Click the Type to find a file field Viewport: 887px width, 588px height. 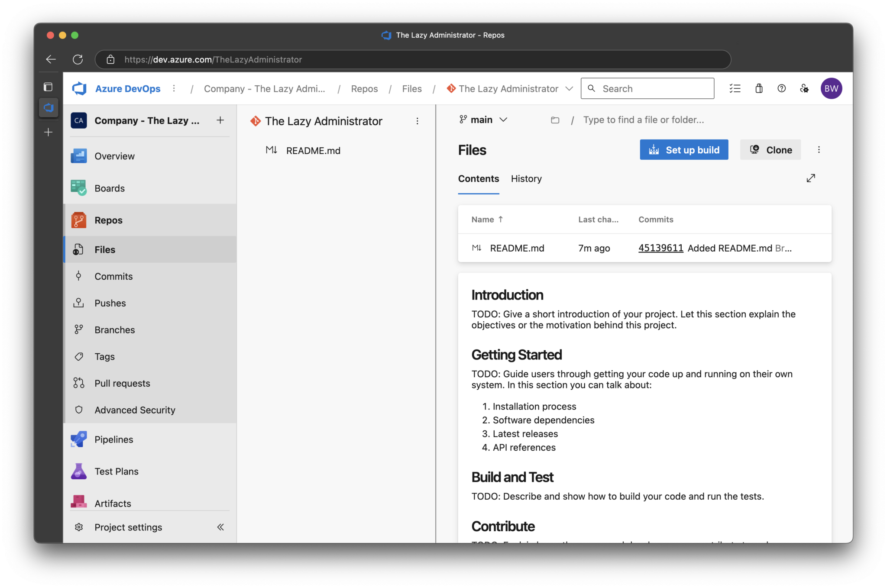643,120
